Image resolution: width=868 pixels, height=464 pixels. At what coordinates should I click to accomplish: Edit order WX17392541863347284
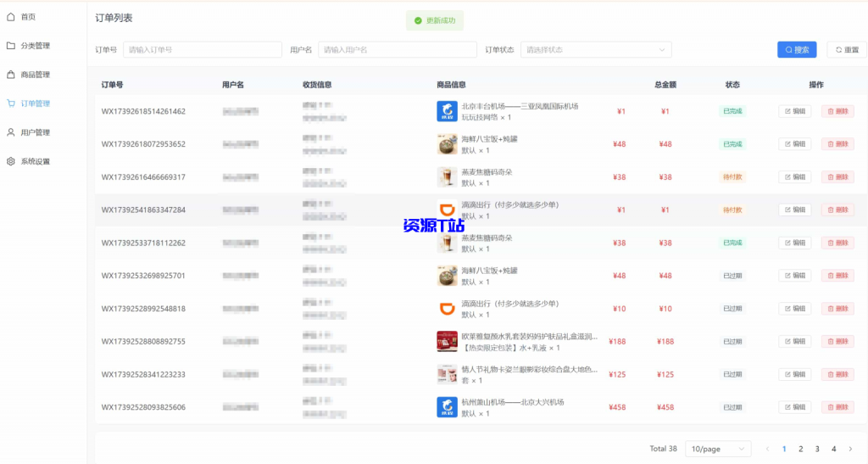(794, 210)
